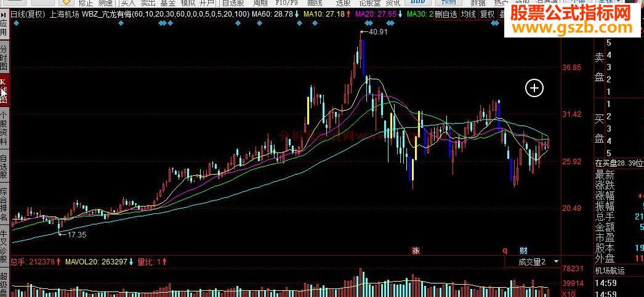644x297 pixels.
Task: Select the K线图 sidebar tab
Action: (x=4, y=90)
